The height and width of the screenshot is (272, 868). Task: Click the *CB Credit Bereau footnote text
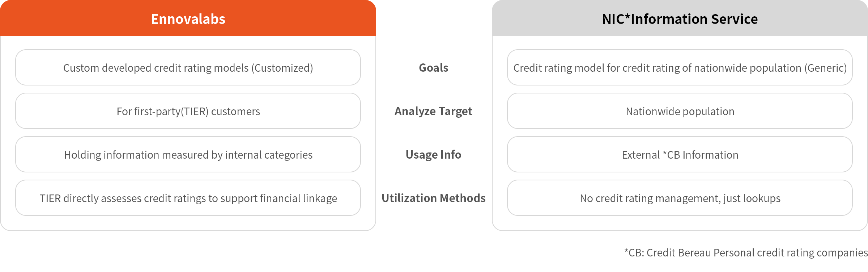pos(746,252)
